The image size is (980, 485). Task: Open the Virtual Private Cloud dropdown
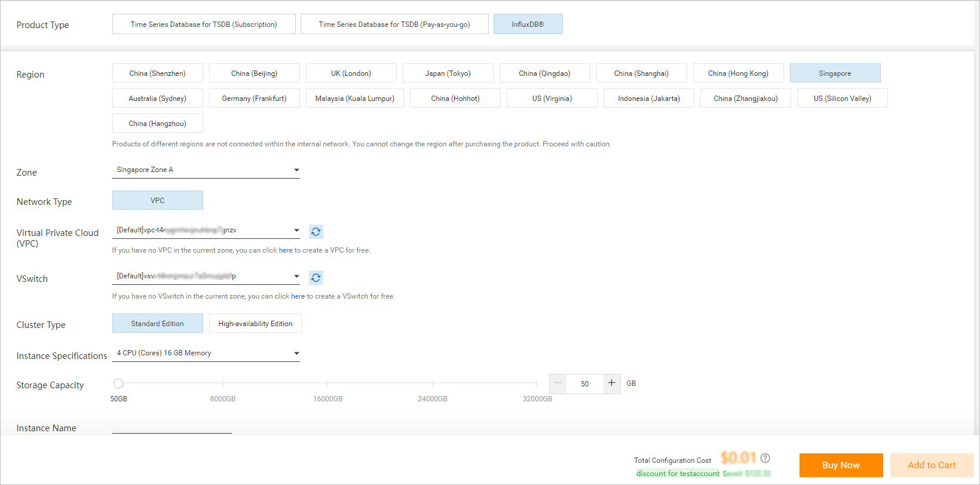tap(206, 231)
